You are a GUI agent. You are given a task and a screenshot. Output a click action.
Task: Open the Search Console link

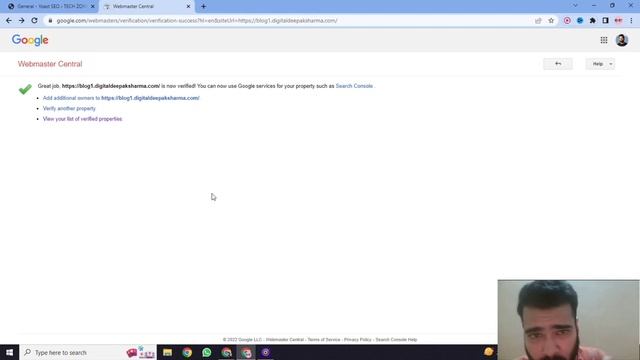pyautogui.click(x=354, y=86)
